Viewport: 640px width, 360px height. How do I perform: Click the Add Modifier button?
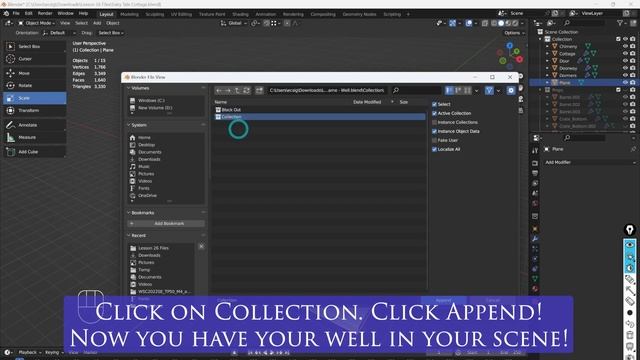point(590,162)
